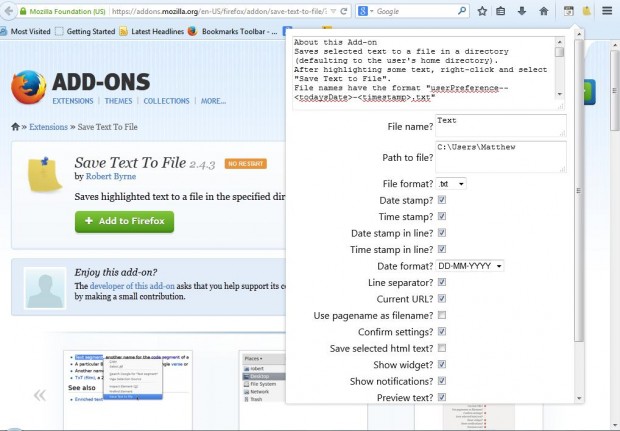
Task: Open the bookmarks list icon
Action: [502, 12]
